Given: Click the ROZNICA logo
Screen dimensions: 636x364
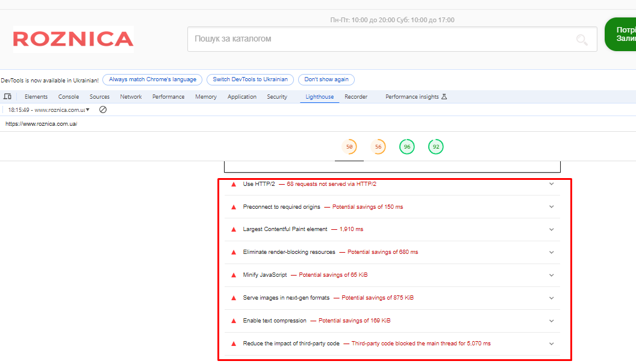Looking at the screenshot, I should pyautogui.click(x=73, y=39).
